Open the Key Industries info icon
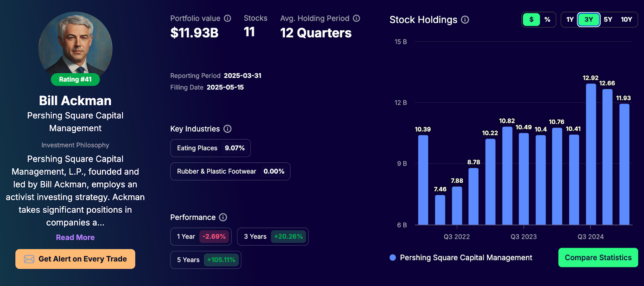This screenshot has height=286, width=644. click(227, 129)
